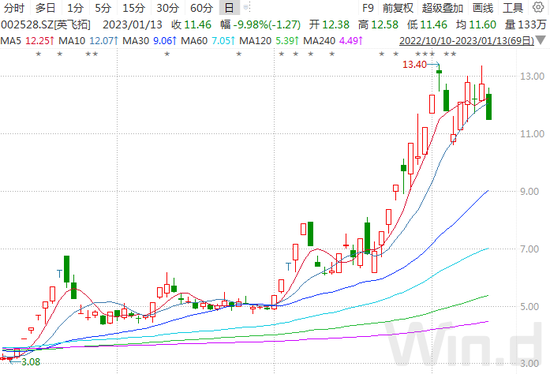Viewport: 550px width, 374px height.
Task: Open the F9 deep data button
Action: click(368, 8)
